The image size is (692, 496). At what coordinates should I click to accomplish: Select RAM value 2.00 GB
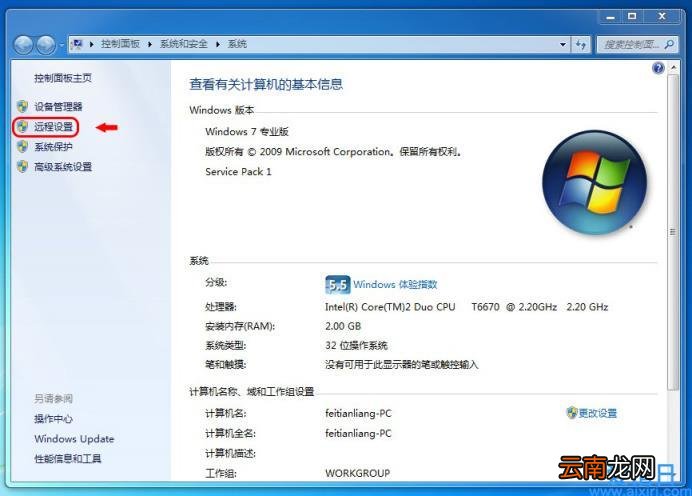point(343,326)
